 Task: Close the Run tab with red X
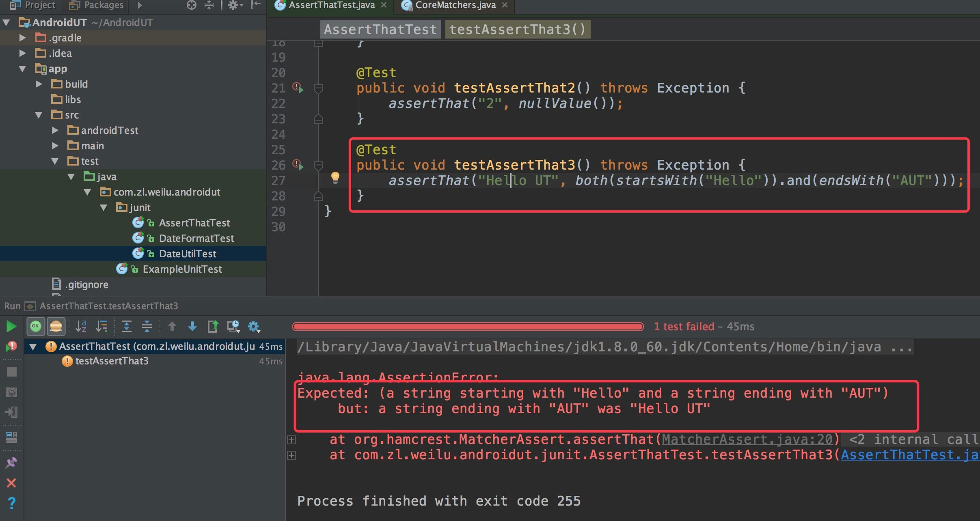tap(11, 483)
